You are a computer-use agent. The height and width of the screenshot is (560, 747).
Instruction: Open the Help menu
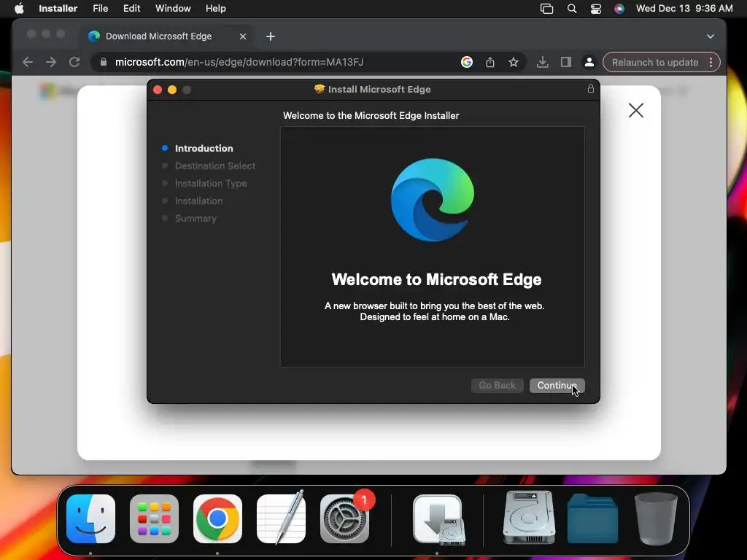[x=215, y=9]
